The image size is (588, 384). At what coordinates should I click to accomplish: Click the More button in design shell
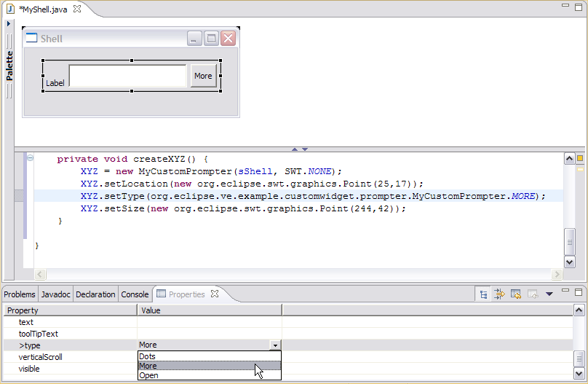pyautogui.click(x=203, y=76)
